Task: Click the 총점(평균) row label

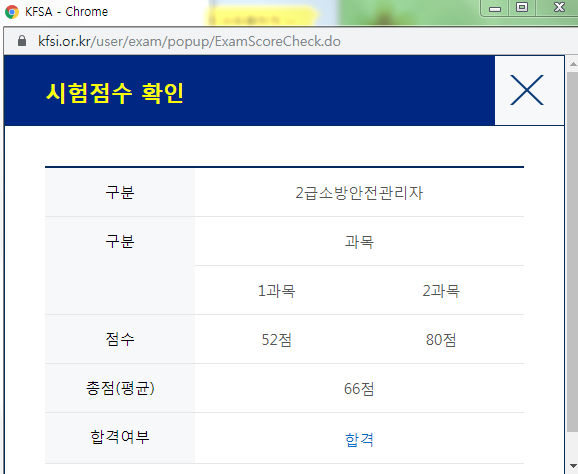Action: [x=120, y=388]
